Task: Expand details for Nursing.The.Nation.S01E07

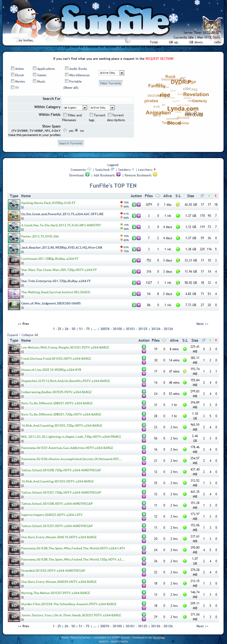Action: pyautogui.click(x=23, y=598)
